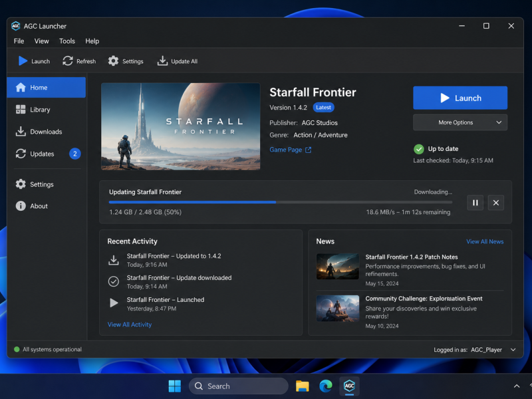Open Settings in the sidebar
532x399 pixels.
point(47,184)
